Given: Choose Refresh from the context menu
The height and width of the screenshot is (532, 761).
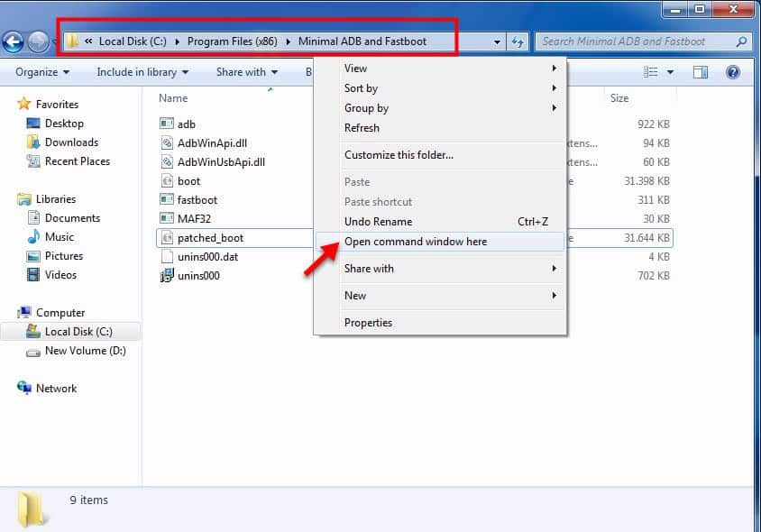Looking at the screenshot, I should 440,128.
